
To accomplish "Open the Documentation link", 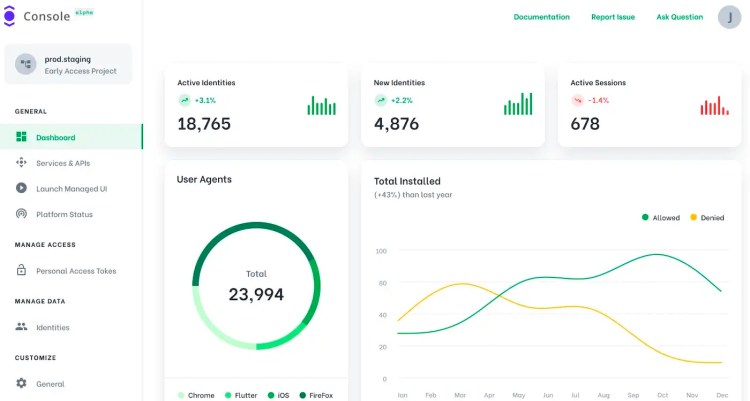I will click(x=541, y=17).
